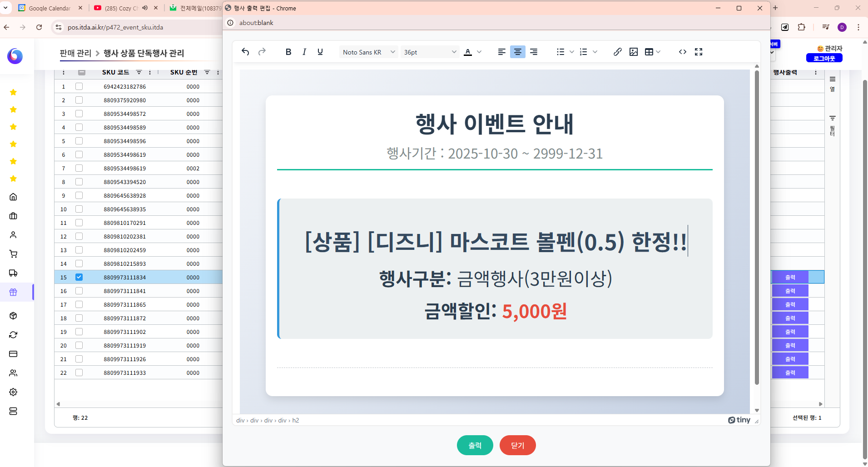
Task: Tick the checkbox in row 22
Action: [79, 373]
